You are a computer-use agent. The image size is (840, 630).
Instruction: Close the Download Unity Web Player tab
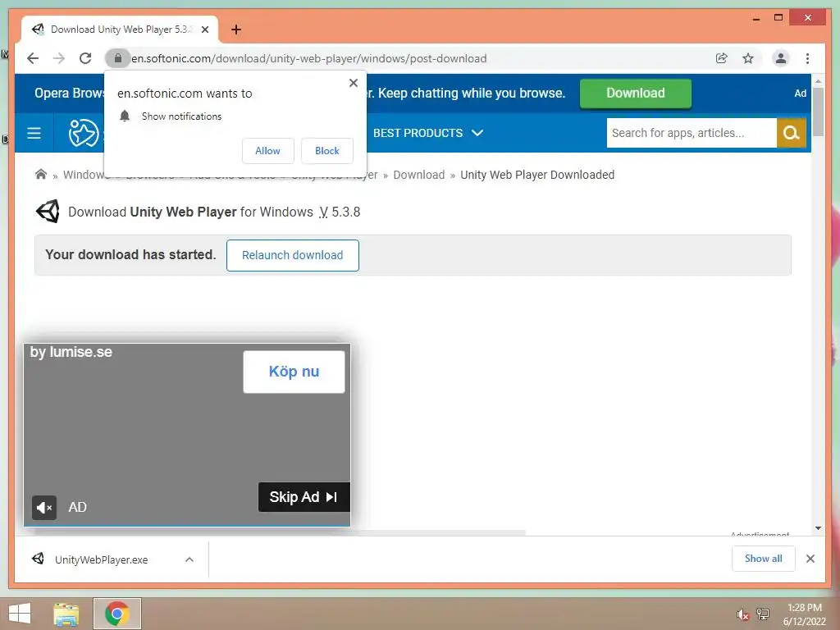point(204,30)
